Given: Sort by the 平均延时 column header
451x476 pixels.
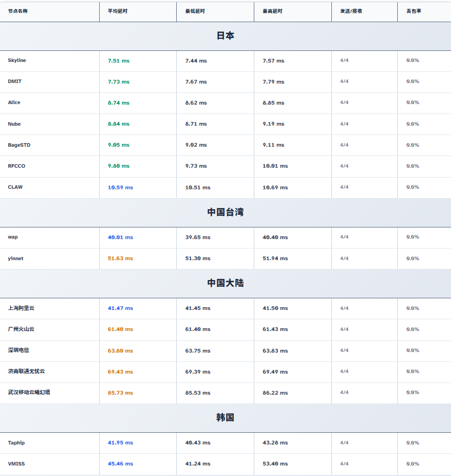Looking at the screenshot, I should coord(117,11).
